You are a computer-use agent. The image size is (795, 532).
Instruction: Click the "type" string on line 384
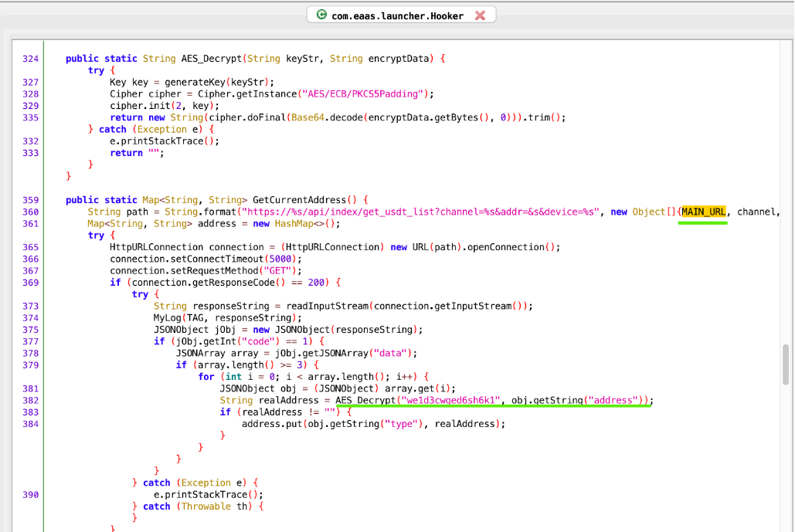(x=402, y=424)
